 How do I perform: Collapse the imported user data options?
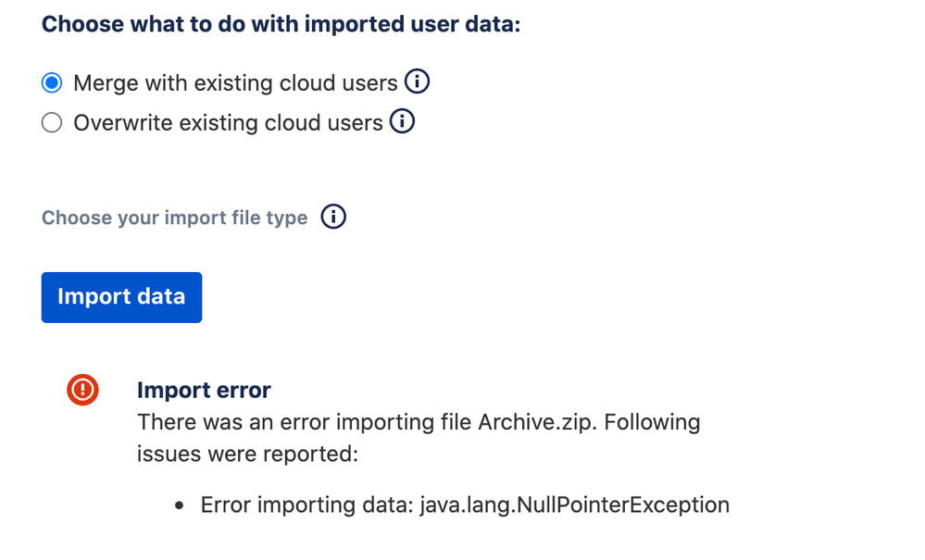coord(281,24)
